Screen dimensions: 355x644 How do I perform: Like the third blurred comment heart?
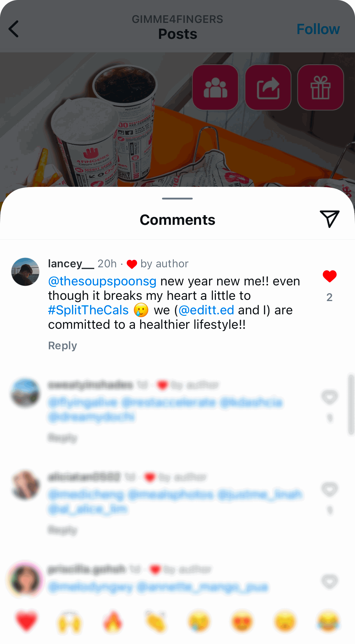tap(330, 581)
